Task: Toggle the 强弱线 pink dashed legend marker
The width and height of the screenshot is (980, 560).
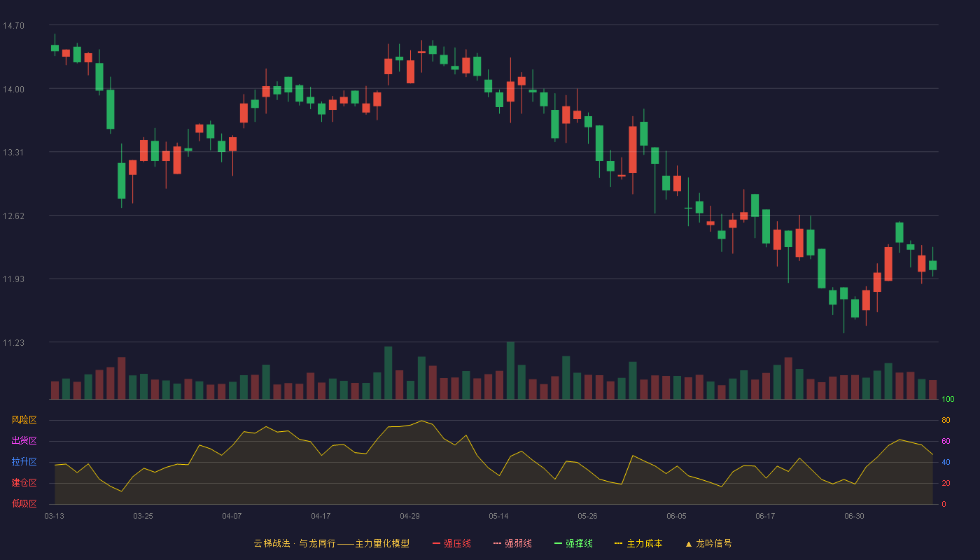Action: [497, 543]
